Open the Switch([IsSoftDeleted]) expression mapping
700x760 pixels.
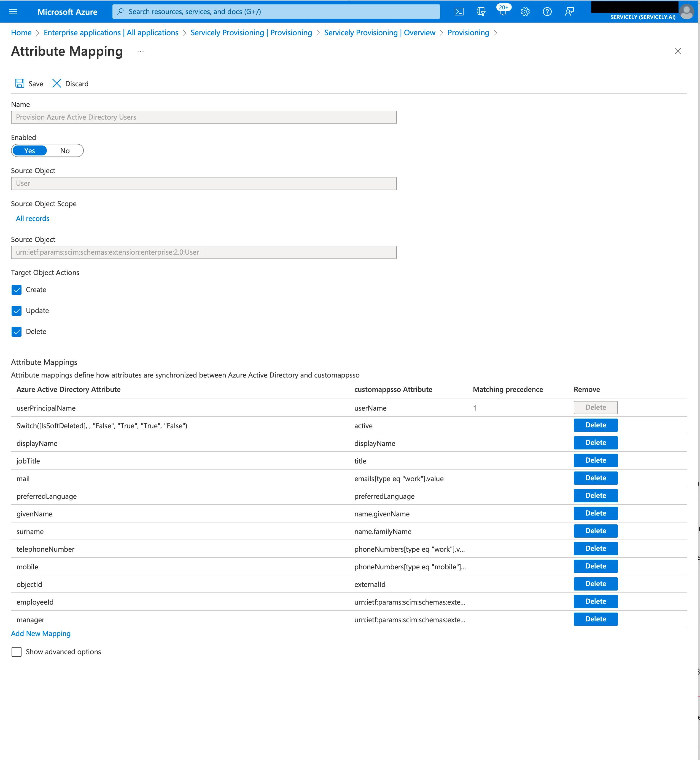[x=102, y=426]
